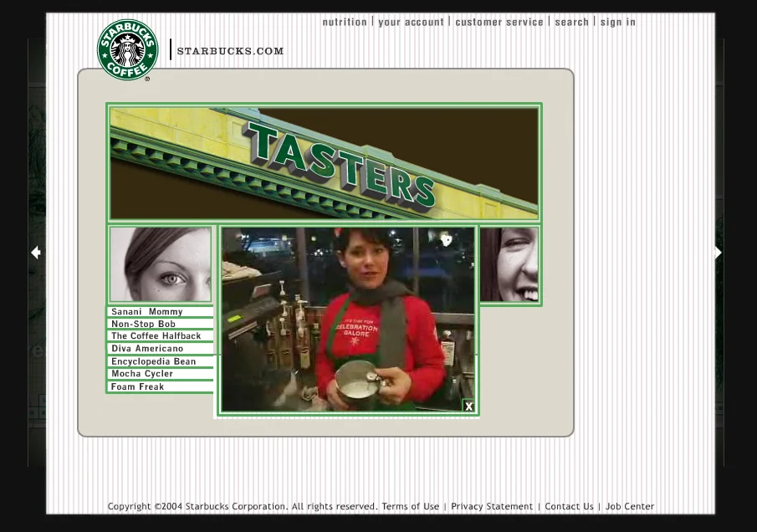This screenshot has height=532, width=757.
Task: Pick Encyclopedia Bean taster
Action: coord(160,361)
